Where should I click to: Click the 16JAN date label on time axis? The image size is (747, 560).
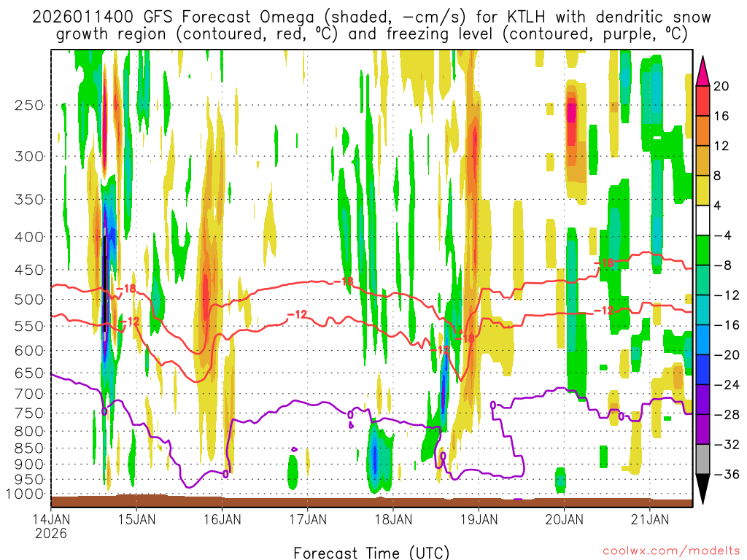coord(222,519)
